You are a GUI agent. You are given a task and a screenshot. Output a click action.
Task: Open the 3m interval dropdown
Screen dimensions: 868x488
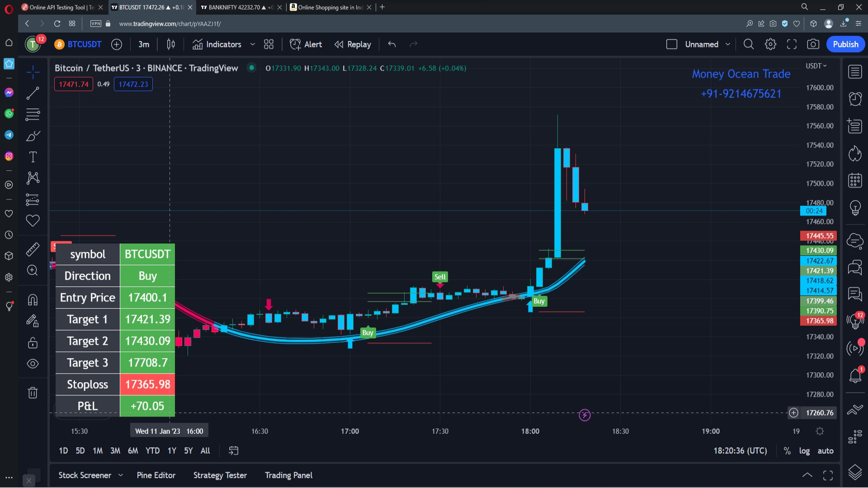coord(144,44)
